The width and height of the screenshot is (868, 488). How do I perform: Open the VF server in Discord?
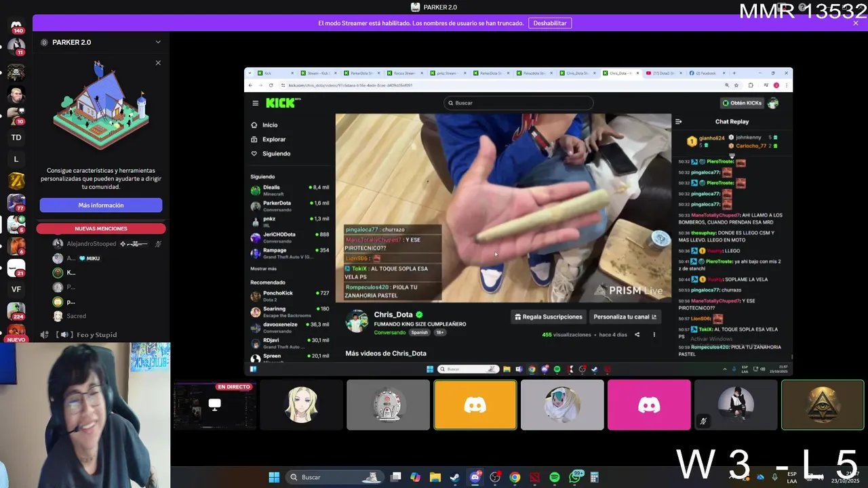(16, 289)
